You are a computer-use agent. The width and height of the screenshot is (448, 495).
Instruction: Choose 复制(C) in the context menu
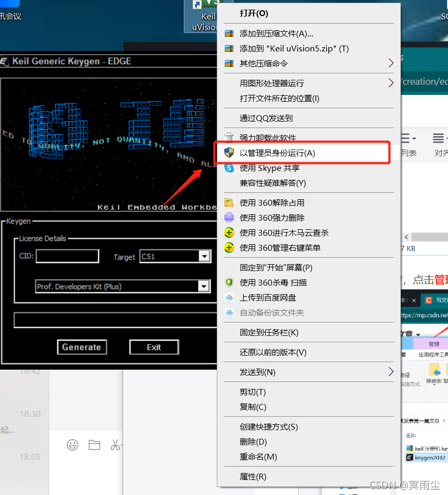[x=309, y=407]
